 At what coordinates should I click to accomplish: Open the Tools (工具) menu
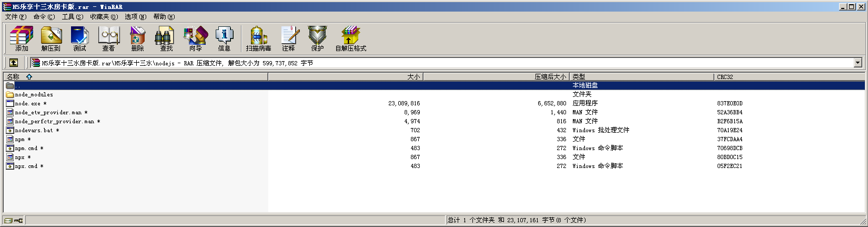pos(72,17)
